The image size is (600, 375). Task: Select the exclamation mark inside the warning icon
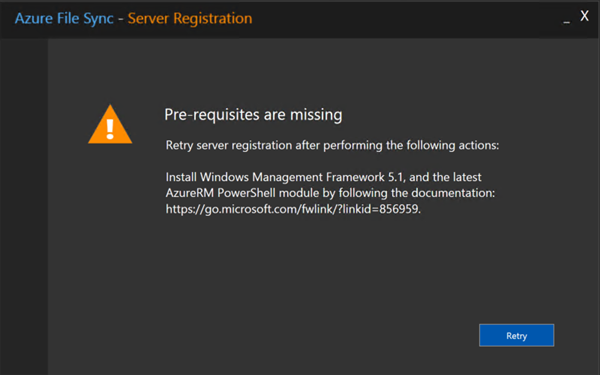click(110, 129)
